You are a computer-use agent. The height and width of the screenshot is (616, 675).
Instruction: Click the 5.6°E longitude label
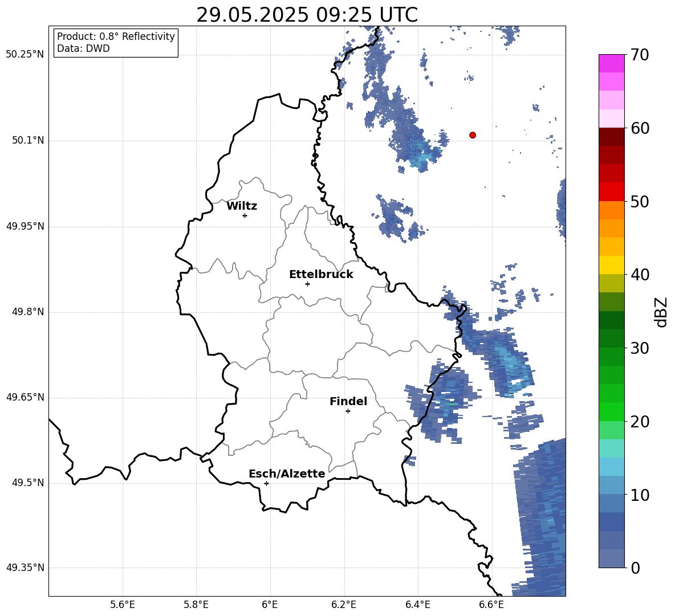[x=123, y=605]
